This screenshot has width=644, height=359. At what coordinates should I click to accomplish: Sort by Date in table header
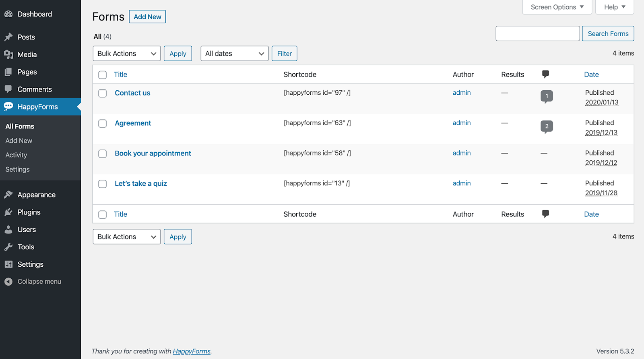coord(591,75)
